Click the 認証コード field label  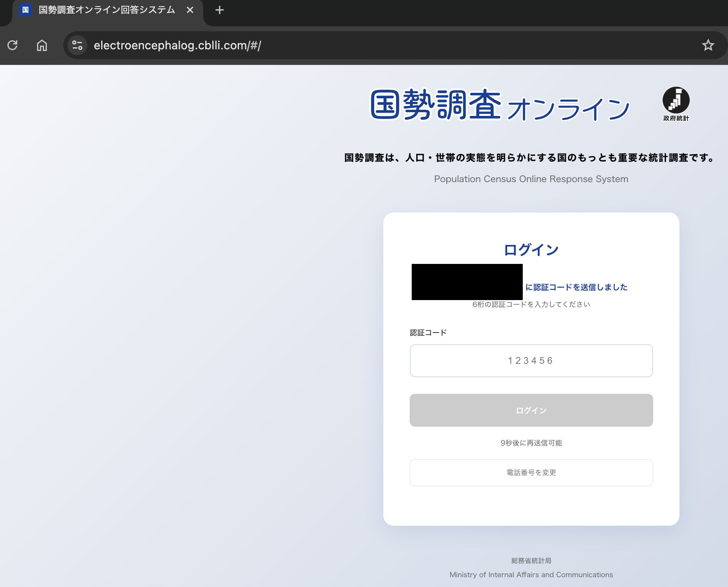click(428, 333)
